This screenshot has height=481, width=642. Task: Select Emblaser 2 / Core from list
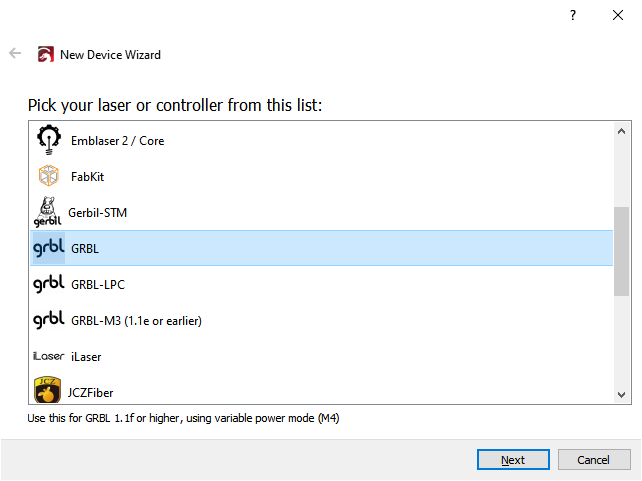(117, 141)
